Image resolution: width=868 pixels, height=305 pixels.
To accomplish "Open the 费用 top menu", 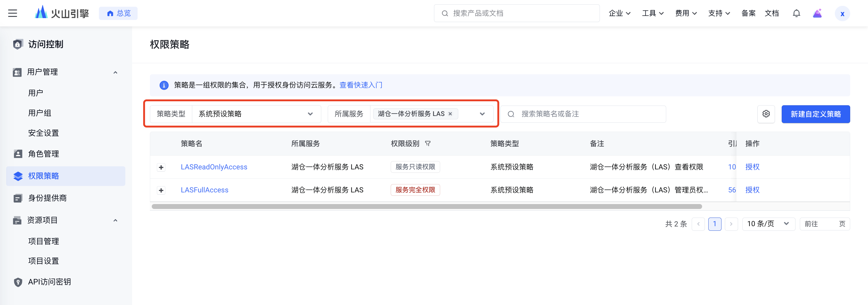I will pos(686,13).
